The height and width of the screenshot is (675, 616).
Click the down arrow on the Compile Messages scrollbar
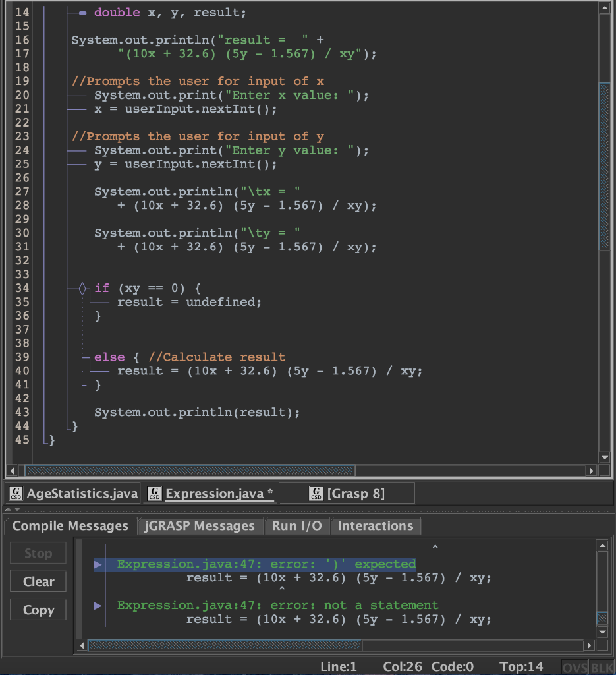[602, 633]
